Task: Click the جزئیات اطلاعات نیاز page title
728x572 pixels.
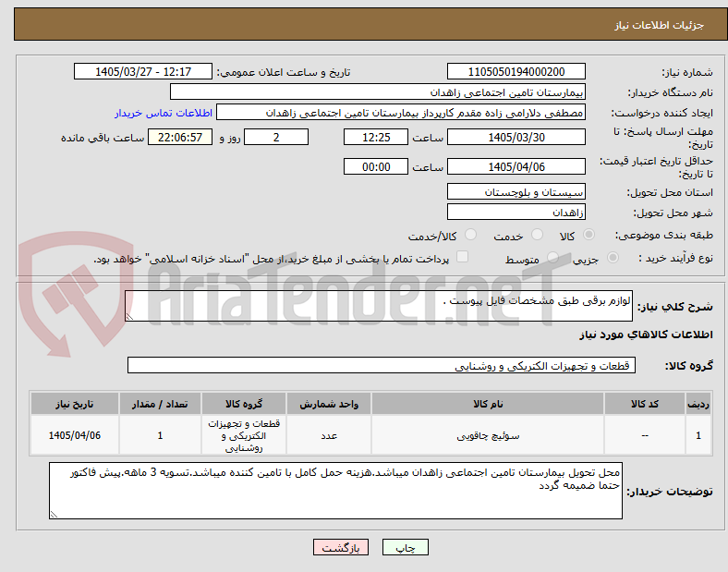Action: 660,25
